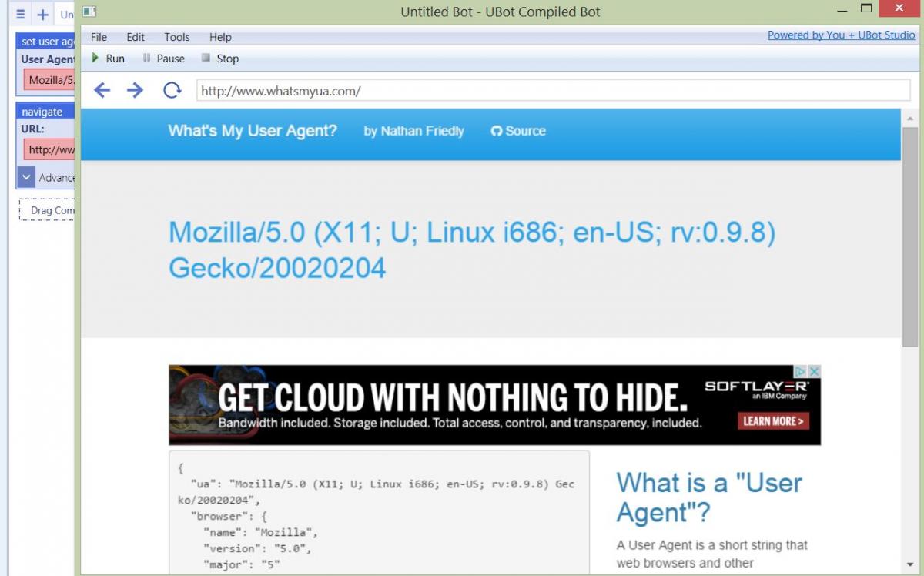
Task: Click the Mozilla/5.0 user agent heading
Action: 472,249
